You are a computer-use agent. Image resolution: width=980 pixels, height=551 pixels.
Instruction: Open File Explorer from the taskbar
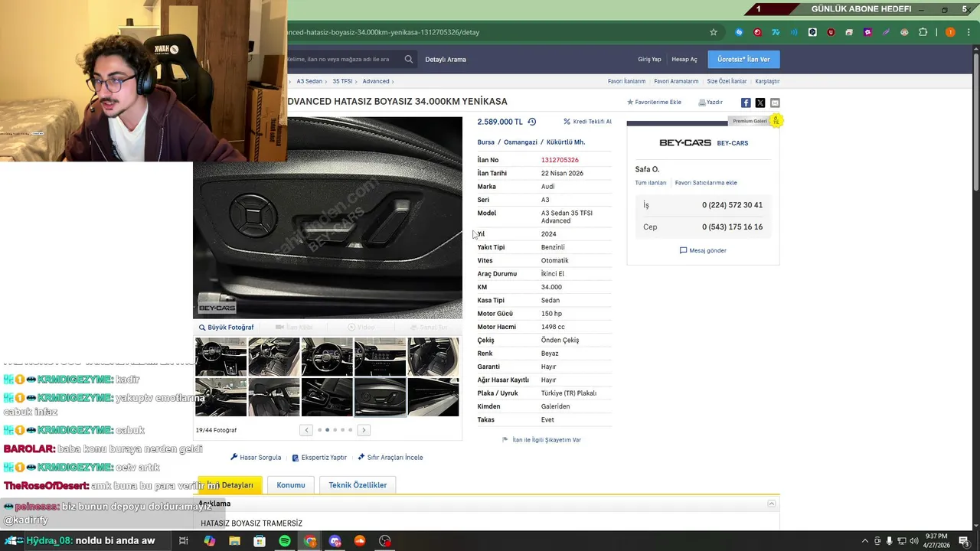click(234, 541)
